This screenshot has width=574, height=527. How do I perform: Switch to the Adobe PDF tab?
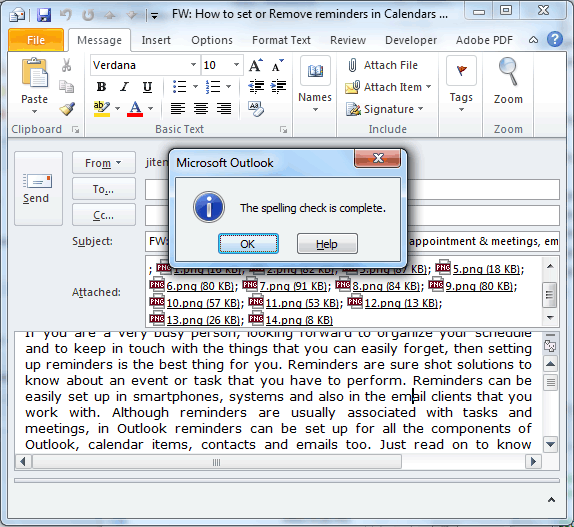coord(484,40)
